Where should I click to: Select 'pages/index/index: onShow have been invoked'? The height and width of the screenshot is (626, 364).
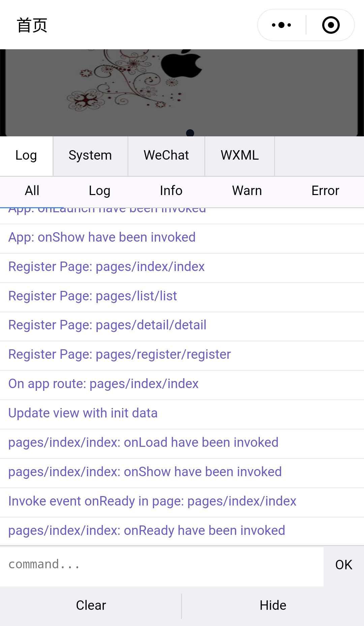(182, 472)
